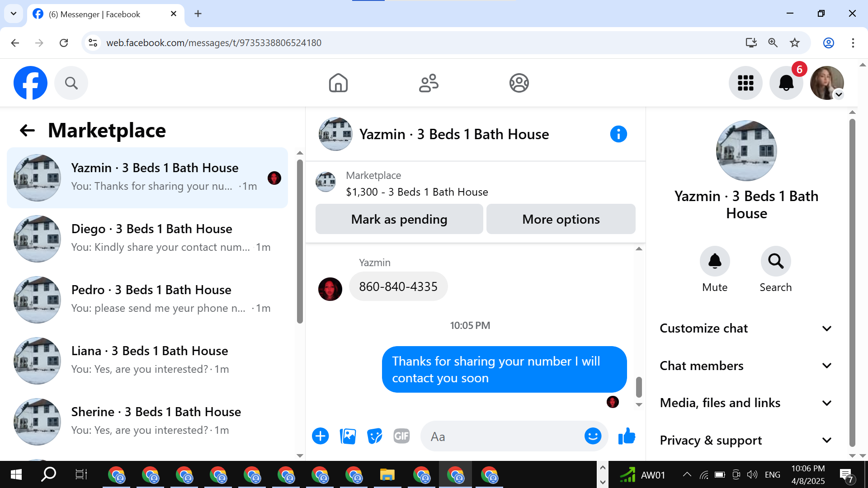
Task: Send a thumbs-up like
Action: (627, 436)
